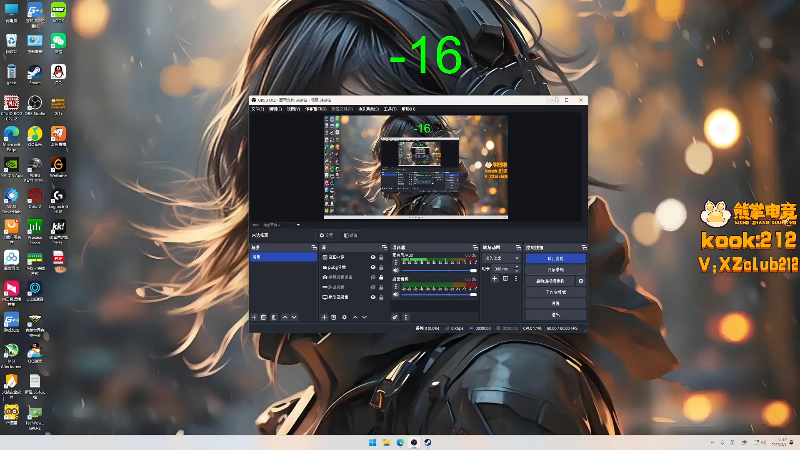Move scene up arrow in Scenes panel

pos(285,317)
